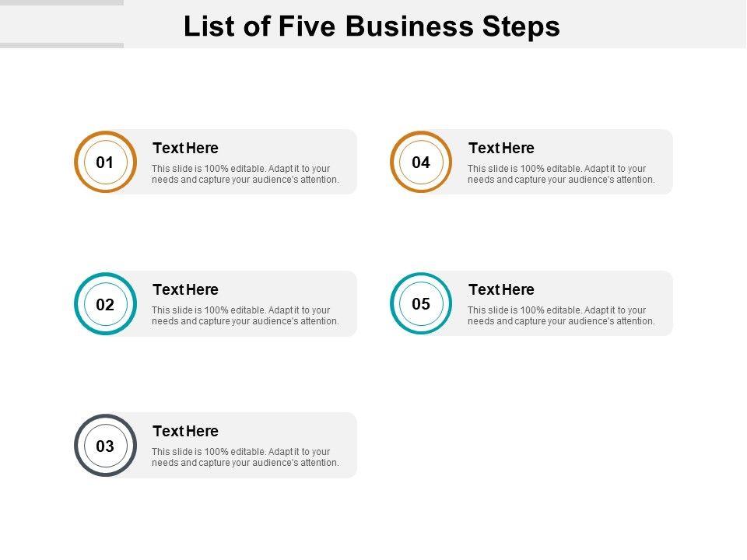The height and width of the screenshot is (560, 747).
Task: Select the description paragraph in step 04 box
Action: (x=561, y=174)
